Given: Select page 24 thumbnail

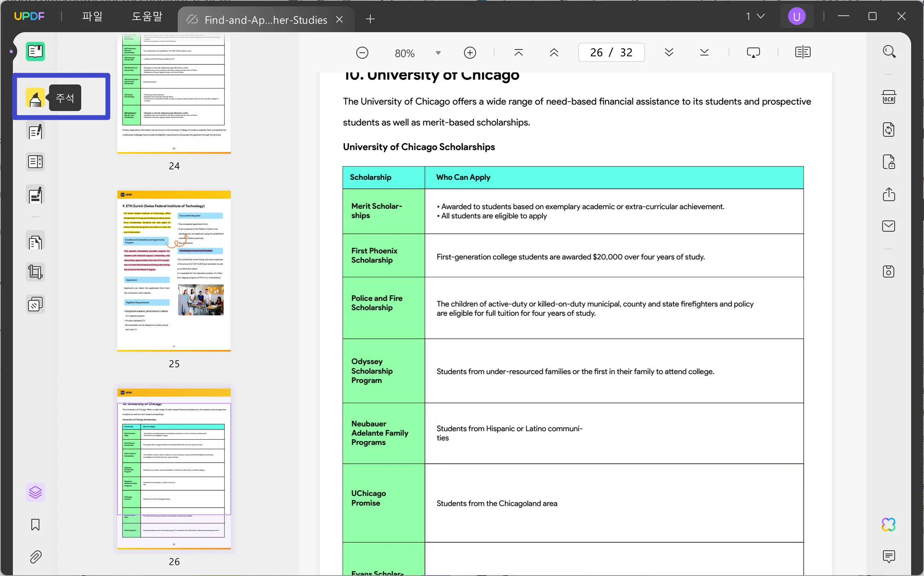Looking at the screenshot, I should (x=174, y=93).
